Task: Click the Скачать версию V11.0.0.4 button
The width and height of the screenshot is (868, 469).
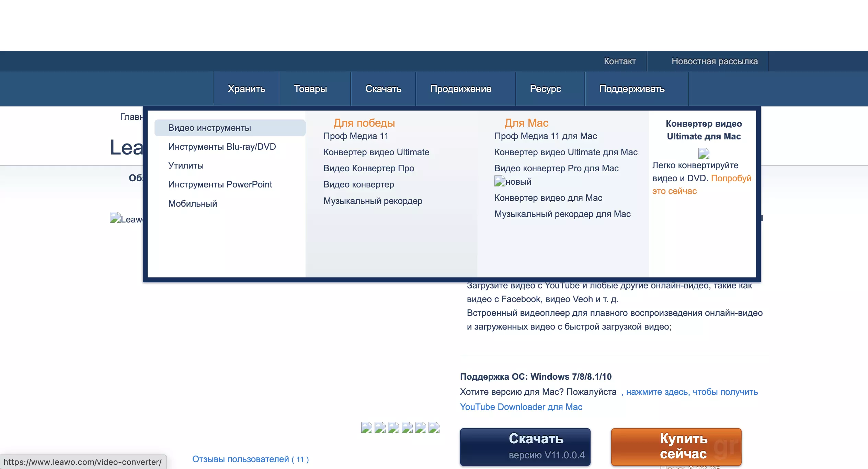Action: coord(525,447)
